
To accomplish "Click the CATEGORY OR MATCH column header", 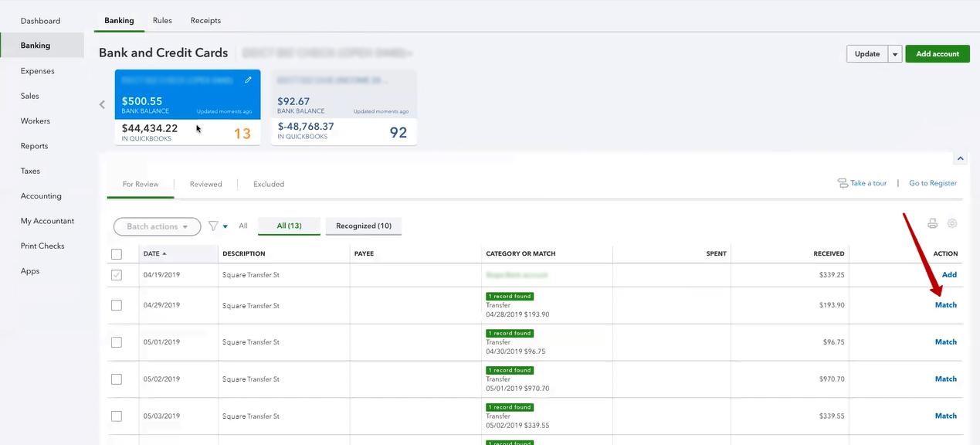I will tap(521, 253).
